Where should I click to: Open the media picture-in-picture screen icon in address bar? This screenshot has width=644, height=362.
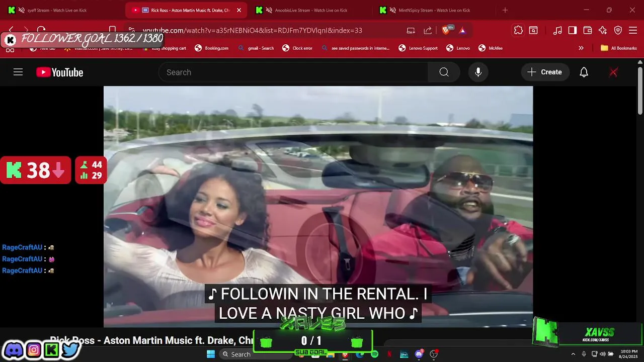coord(411,31)
